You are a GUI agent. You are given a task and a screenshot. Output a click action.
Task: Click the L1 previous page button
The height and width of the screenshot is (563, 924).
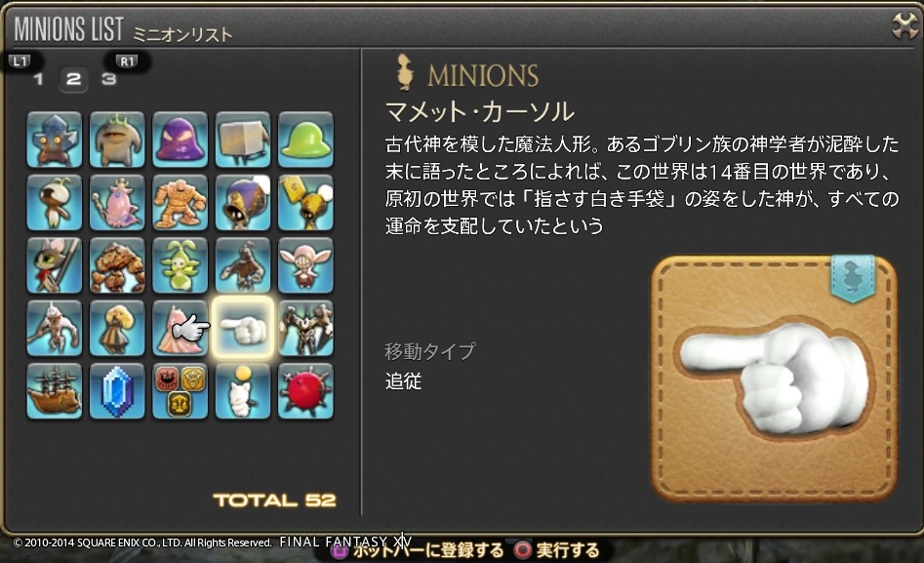point(20,61)
